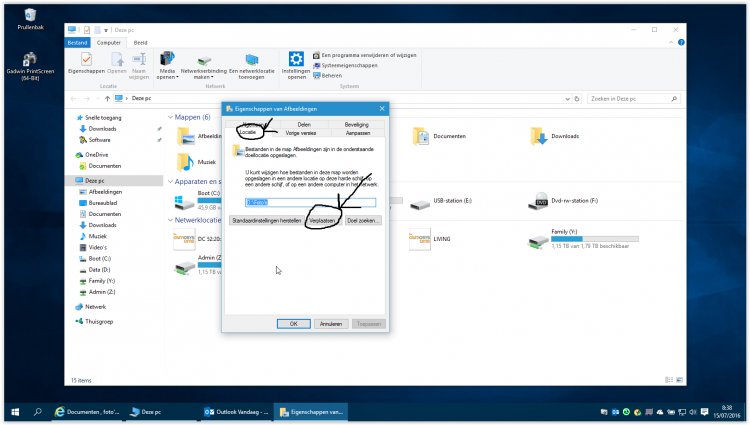This screenshot has height=425, width=750.
Task: Switch to the Beeld ribbon tab
Action: tap(141, 42)
